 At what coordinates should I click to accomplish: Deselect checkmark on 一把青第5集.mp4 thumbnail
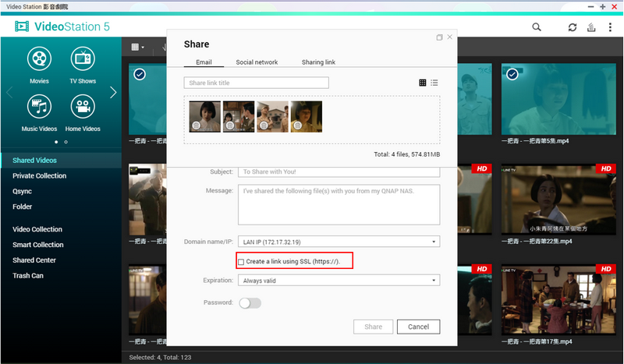tap(512, 74)
